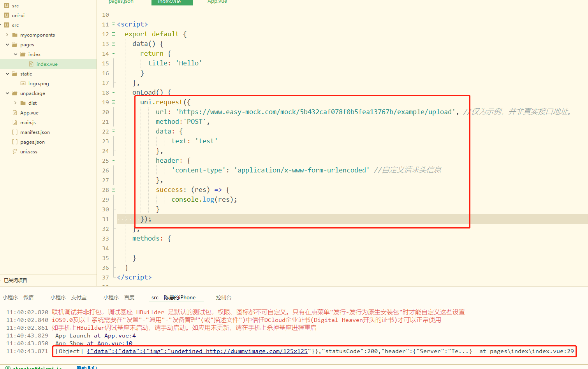Click the mycomponents folder icon
The width and height of the screenshot is (588, 369).
[15, 35]
